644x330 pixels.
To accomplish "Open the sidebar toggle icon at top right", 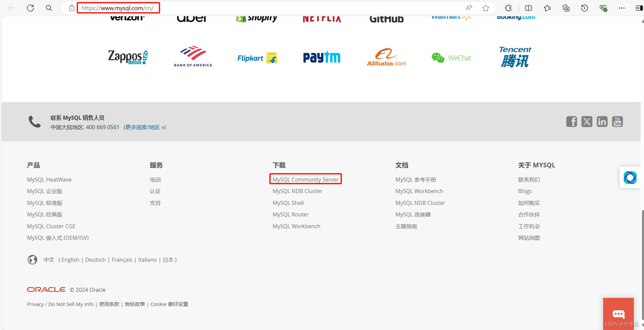I will tap(639, 8).
